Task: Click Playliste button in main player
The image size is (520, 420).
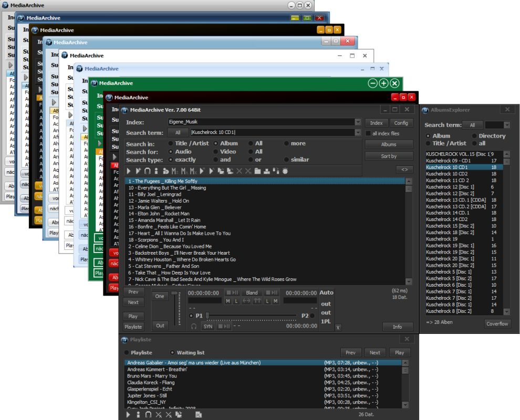Action: (x=133, y=327)
